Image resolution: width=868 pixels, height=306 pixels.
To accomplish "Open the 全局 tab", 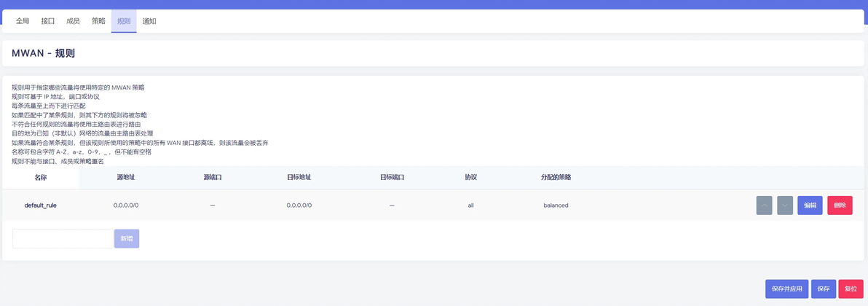I will (23, 21).
